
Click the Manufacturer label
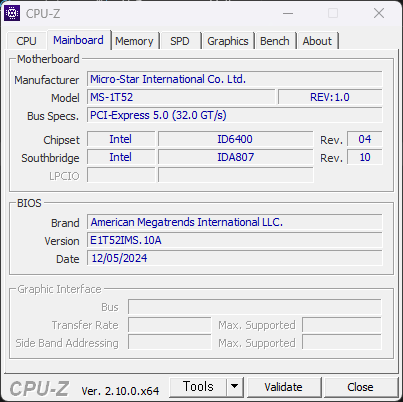(47, 80)
